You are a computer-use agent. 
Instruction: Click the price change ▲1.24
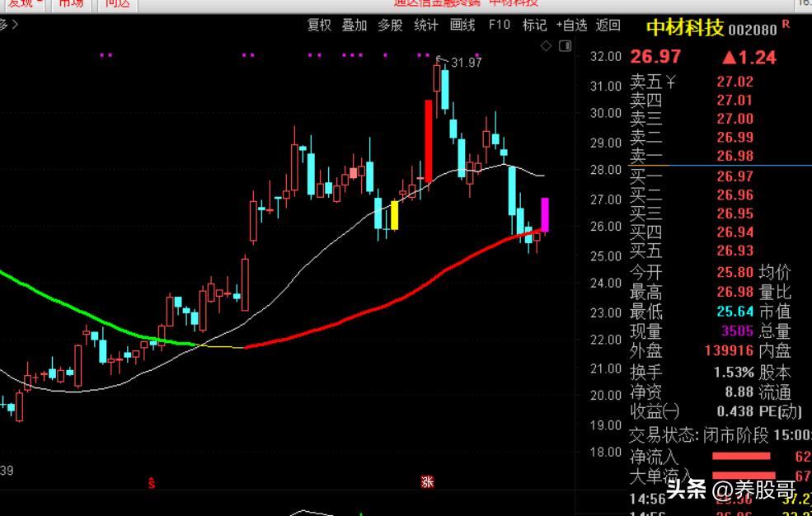[x=749, y=57]
